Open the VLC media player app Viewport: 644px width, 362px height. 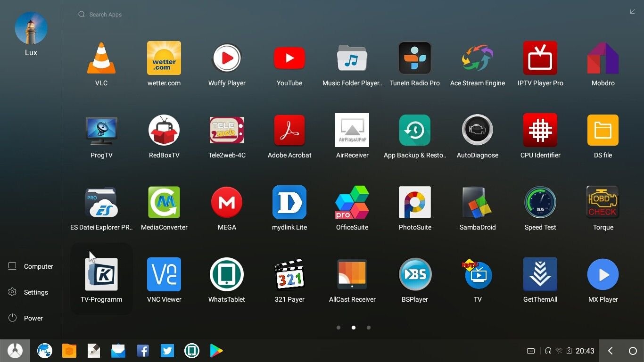101,58
